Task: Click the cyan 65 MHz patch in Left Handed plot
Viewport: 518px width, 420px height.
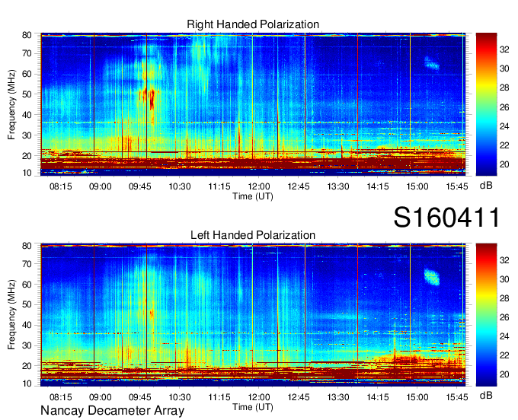Action: [432, 277]
